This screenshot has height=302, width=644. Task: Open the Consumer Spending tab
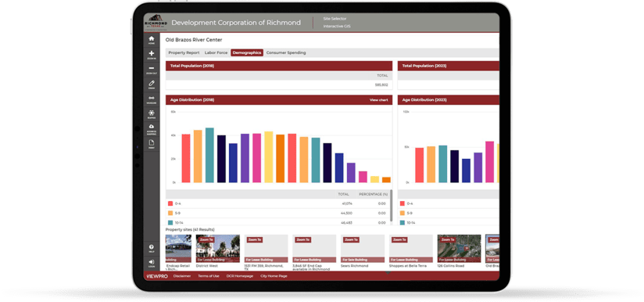tap(286, 52)
